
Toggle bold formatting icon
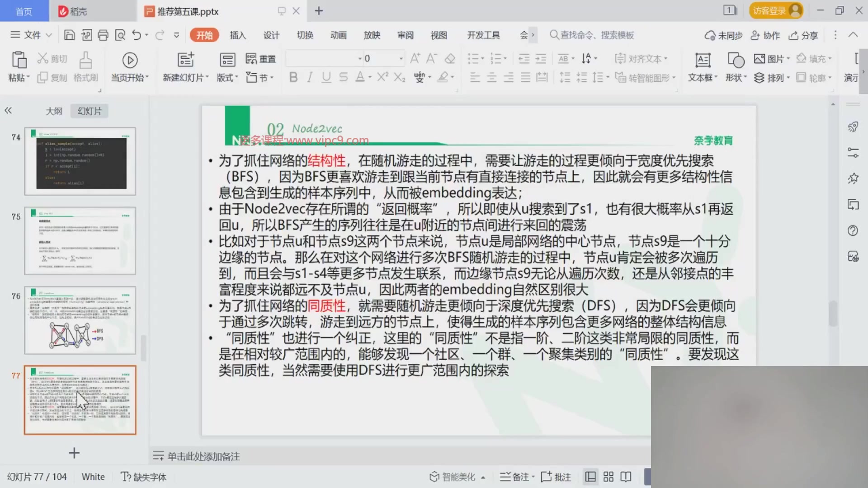click(x=292, y=77)
